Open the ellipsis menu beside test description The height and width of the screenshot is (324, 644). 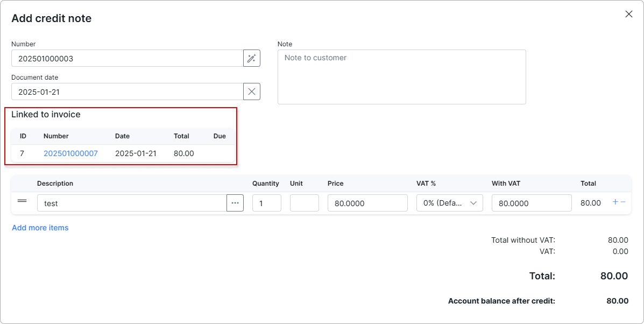pos(235,203)
